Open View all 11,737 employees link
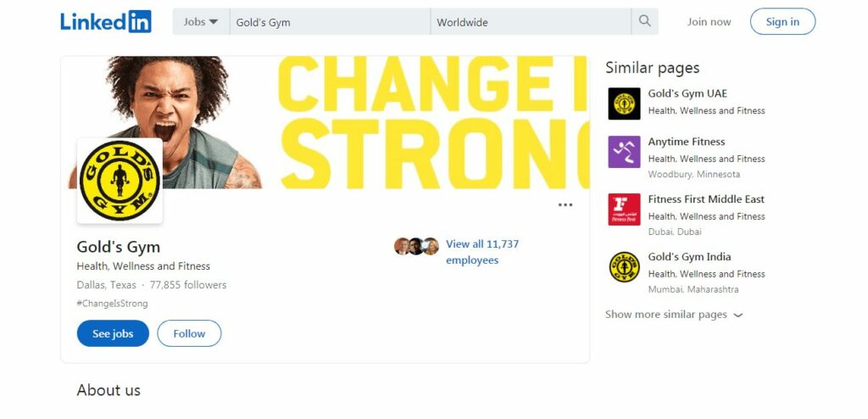This screenshot has height=419, width=868. click(x=482, y=252)
